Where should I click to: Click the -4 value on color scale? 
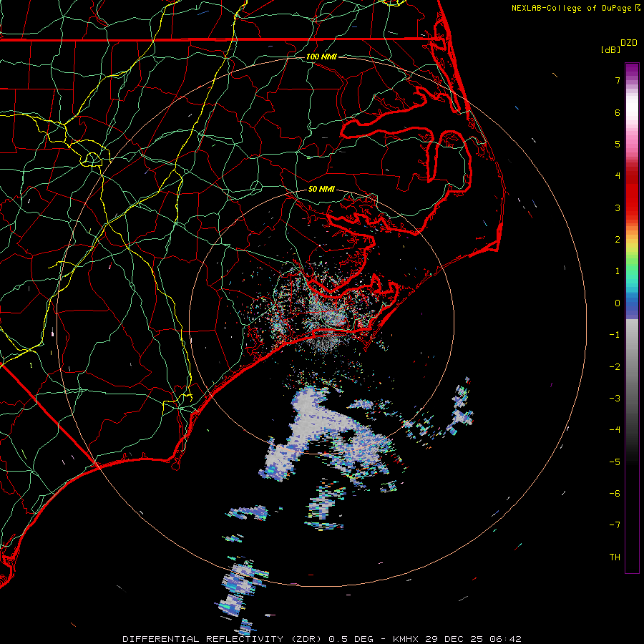tap(615, 430)
